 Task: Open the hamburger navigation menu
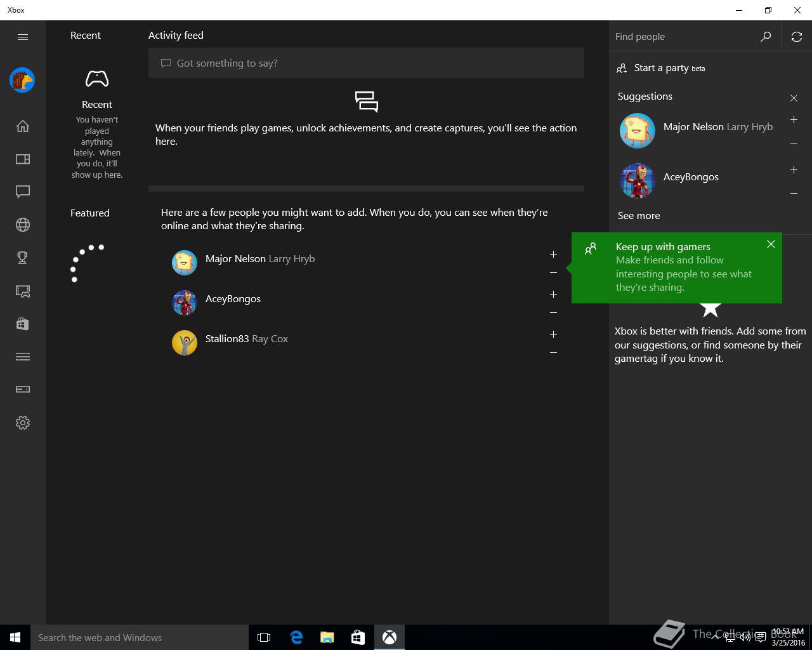click(23, 37)
